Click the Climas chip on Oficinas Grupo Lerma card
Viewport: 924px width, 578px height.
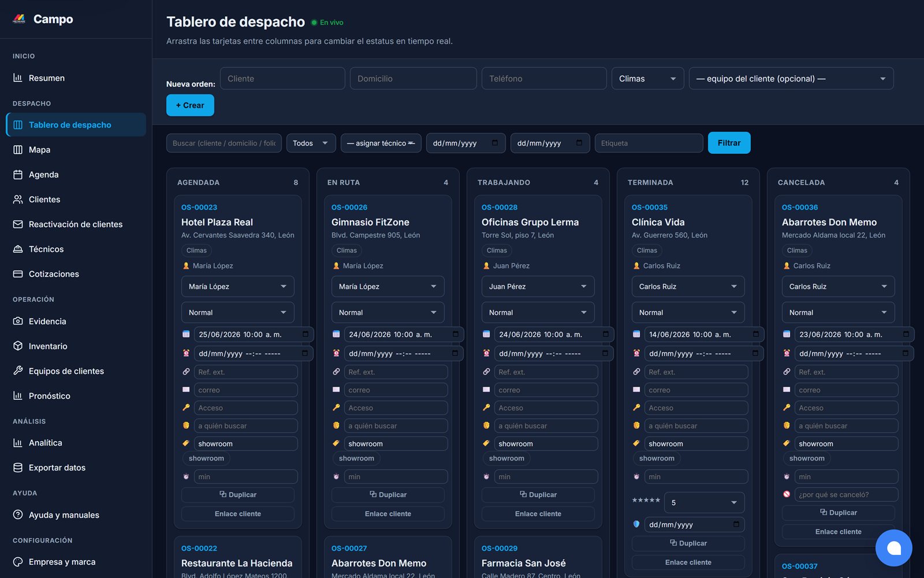(497, 250)
